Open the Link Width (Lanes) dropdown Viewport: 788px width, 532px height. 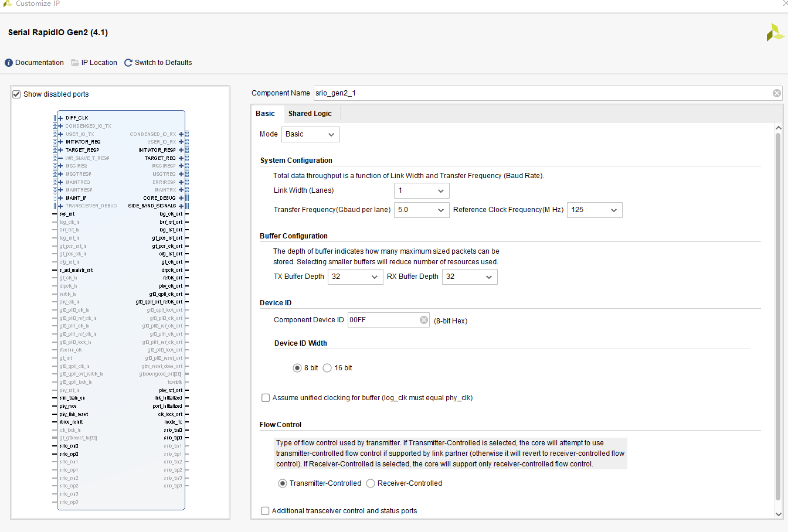pyautogui.click(x=422, y=190)
